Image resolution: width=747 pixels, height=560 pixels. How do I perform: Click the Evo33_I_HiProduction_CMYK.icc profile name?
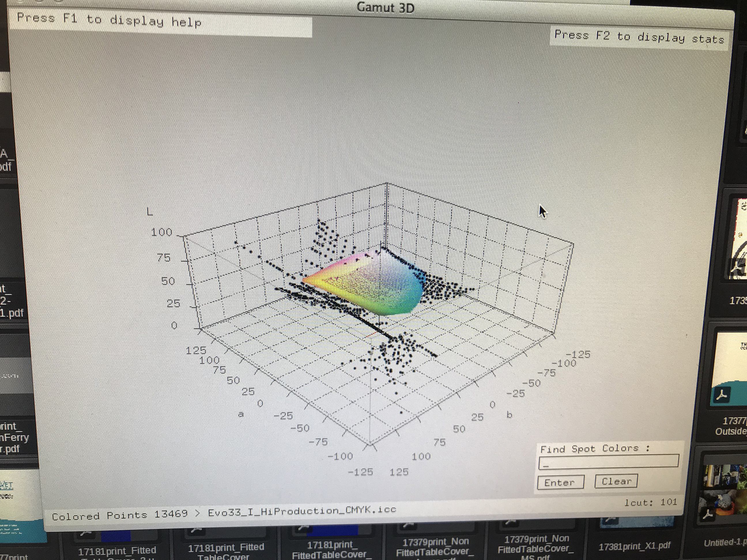302,511
